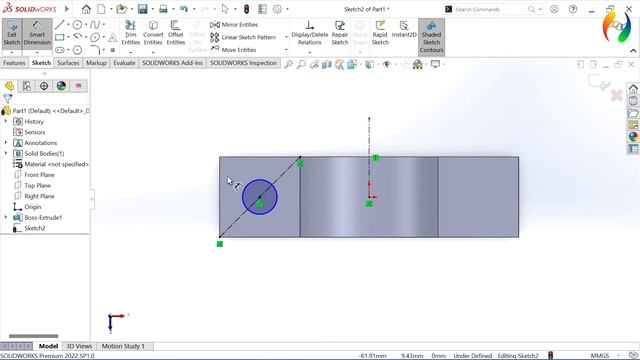Expand the Solid Bodies(1) item
This screenshot has height=360, width=640.
6,153
